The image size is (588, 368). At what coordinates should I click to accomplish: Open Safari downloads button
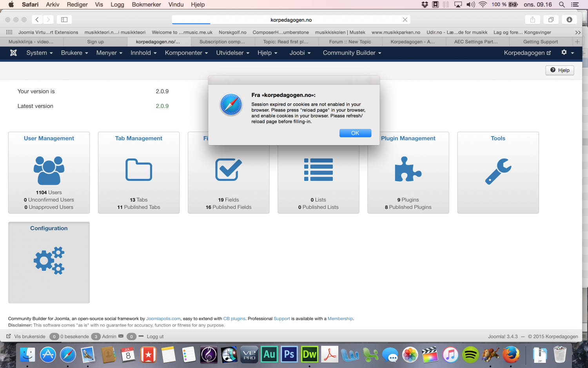coord(569,20)
